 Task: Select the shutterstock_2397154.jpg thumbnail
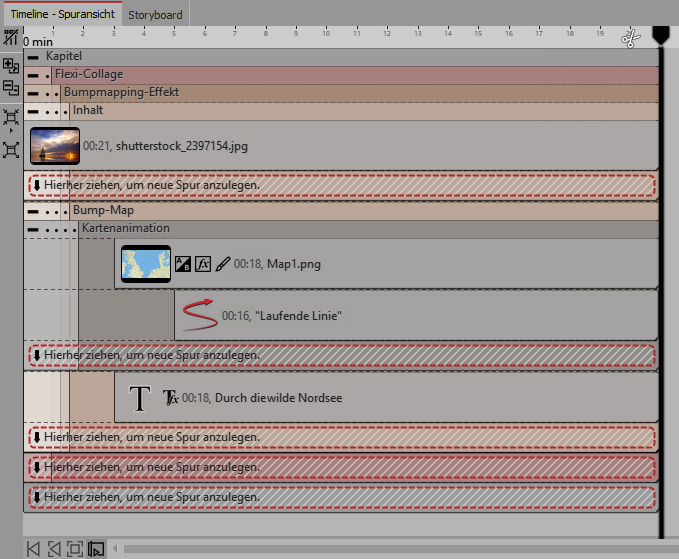pos(55,146)
